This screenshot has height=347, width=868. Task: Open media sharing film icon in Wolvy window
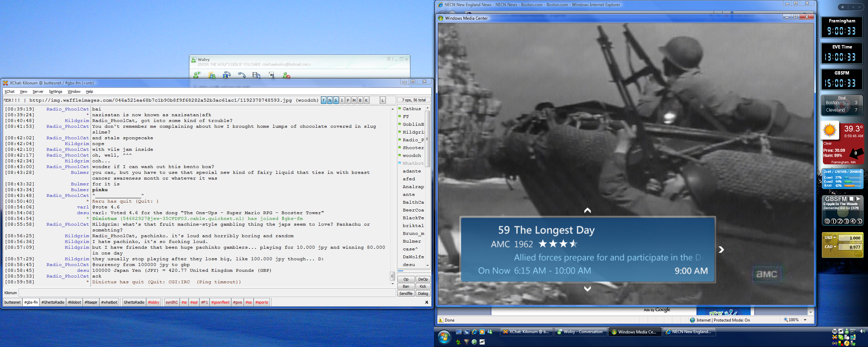(x=256, y=75)
